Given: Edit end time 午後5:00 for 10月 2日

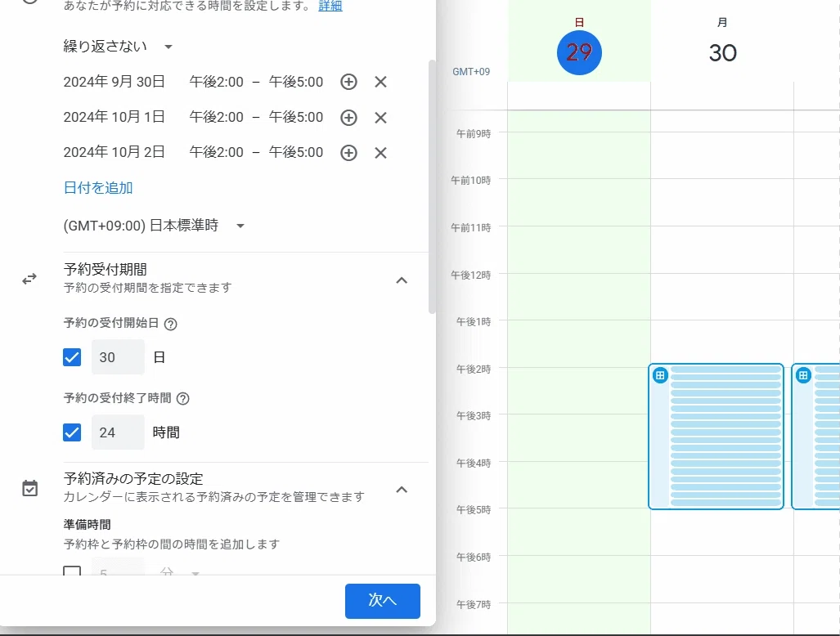Looking at the screenshot, I should [296, 153].
